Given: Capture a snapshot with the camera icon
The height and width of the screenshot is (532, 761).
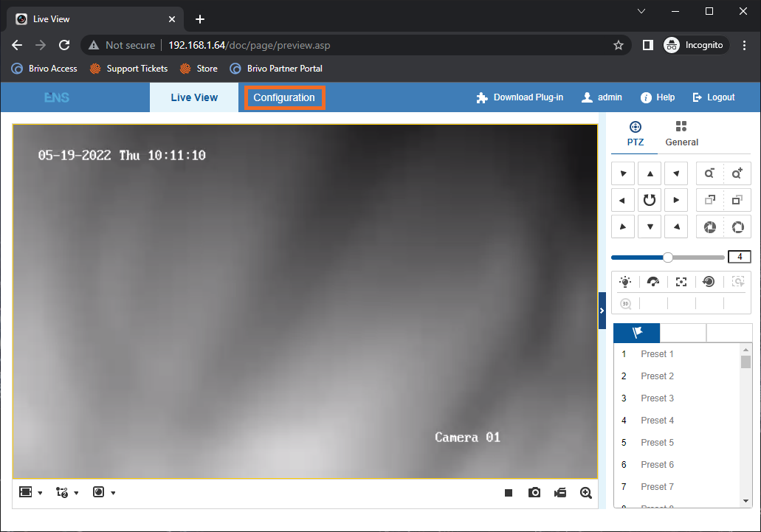Looking at the screenshot, I should pyautogui.click(x=534, y=493).
